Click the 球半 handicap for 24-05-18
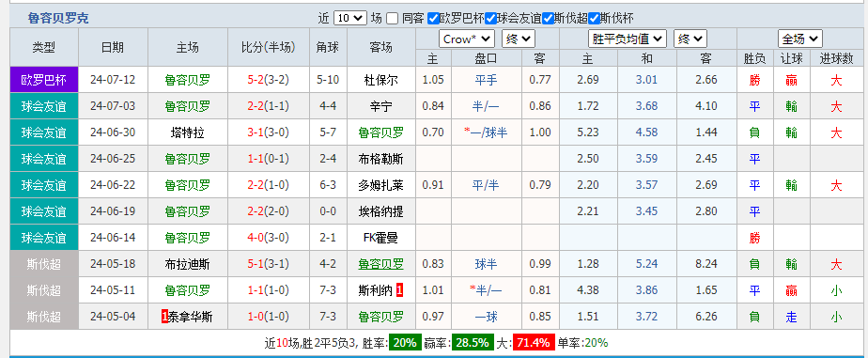Image resolution: width=868 pixels, height=358 pixels. tap(486, 264)
